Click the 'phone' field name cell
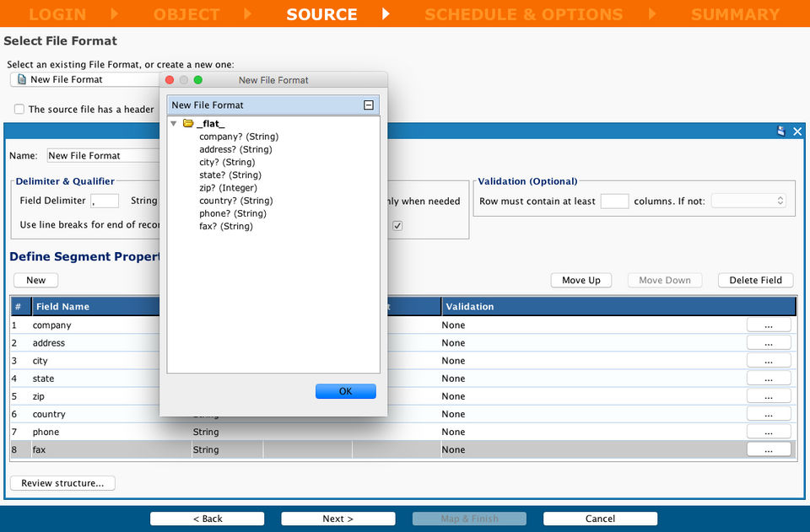The width and height of the screenshot is (810, 532). [x=46, y=432]
